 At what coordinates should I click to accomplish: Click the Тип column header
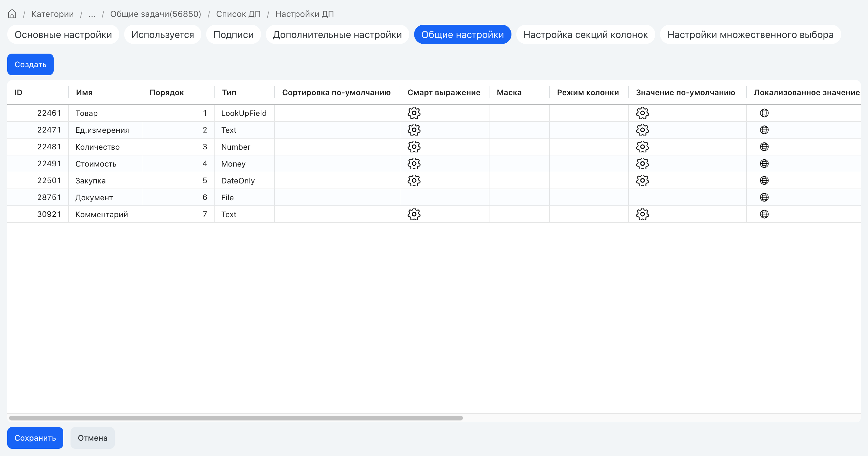(244, 92)
